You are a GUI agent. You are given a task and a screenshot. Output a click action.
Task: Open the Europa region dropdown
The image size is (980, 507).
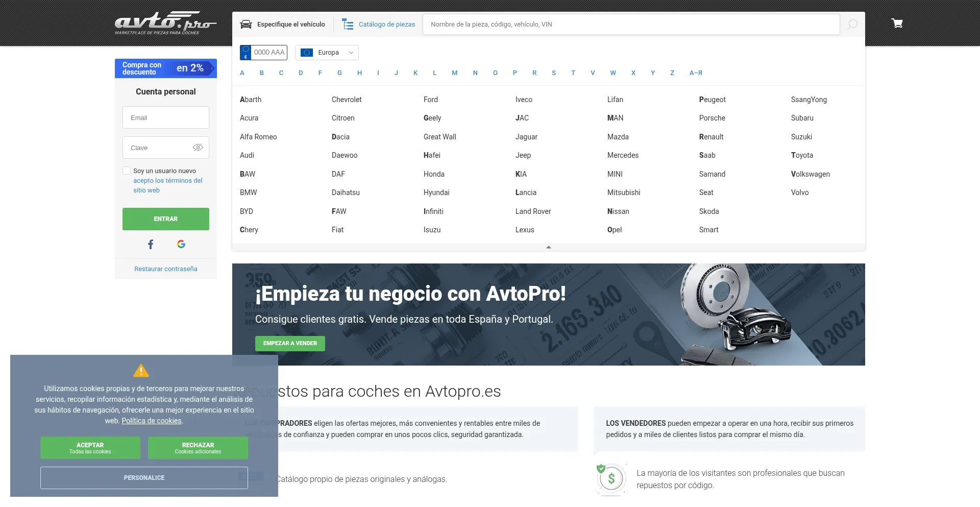coord(327,53)
